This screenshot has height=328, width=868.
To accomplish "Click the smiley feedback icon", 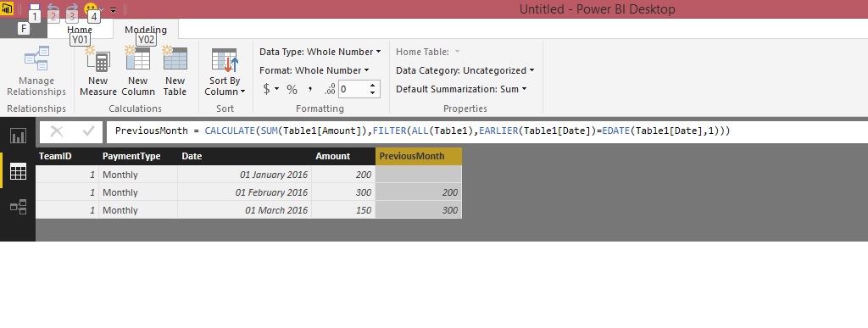I will coord(91,8).
